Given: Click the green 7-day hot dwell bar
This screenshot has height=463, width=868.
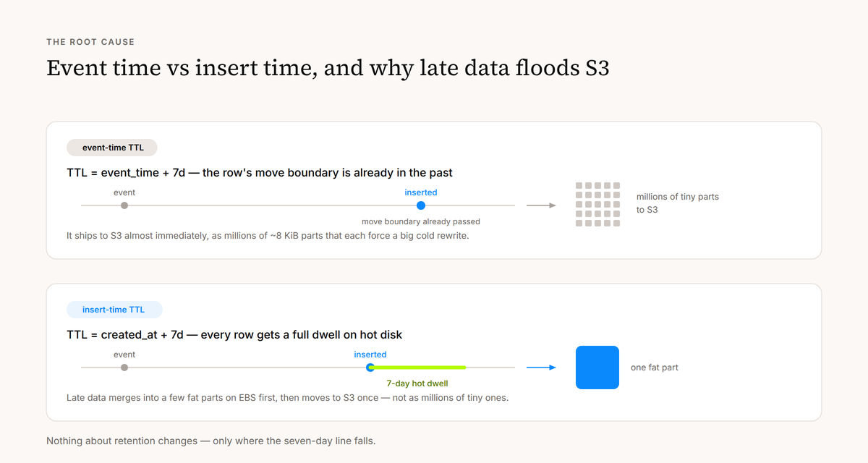Looking at the screenshot, I should point(418,368).
